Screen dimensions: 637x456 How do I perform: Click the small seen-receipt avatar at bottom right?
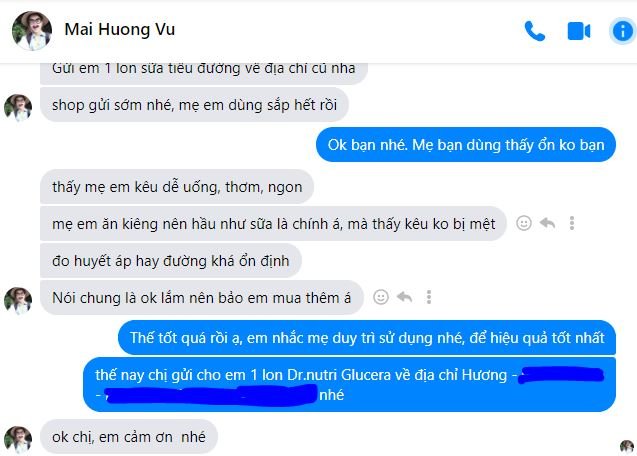point(626,446)
